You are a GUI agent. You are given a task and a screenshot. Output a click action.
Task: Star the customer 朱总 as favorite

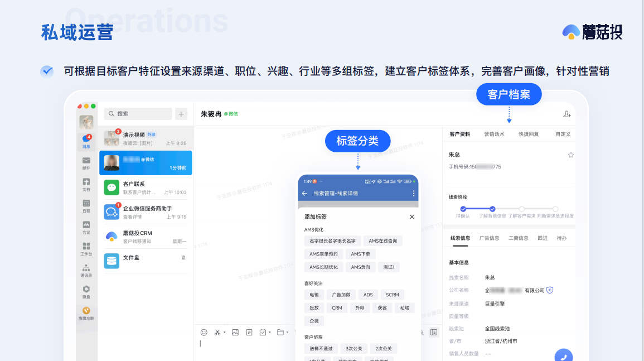point(570,155)
